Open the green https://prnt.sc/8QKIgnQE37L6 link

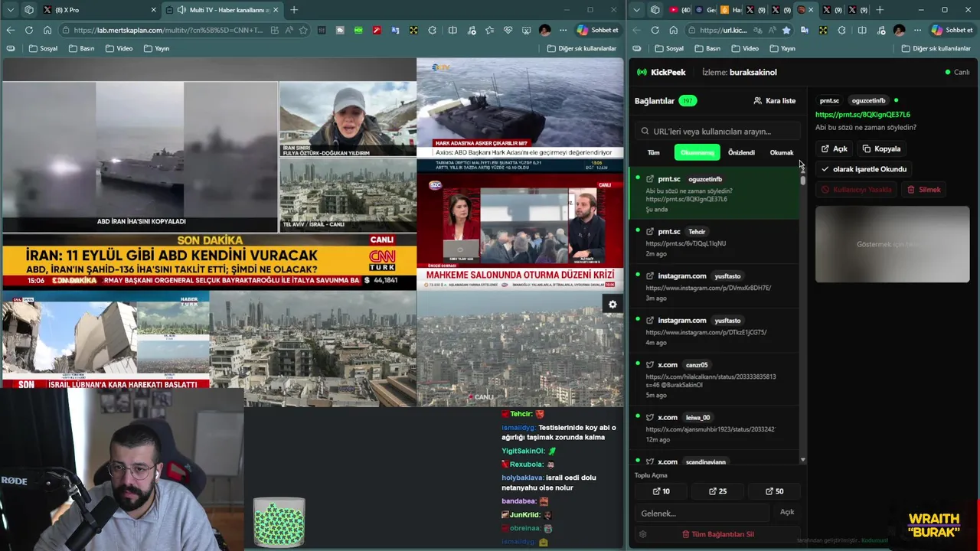click(862, 114)
